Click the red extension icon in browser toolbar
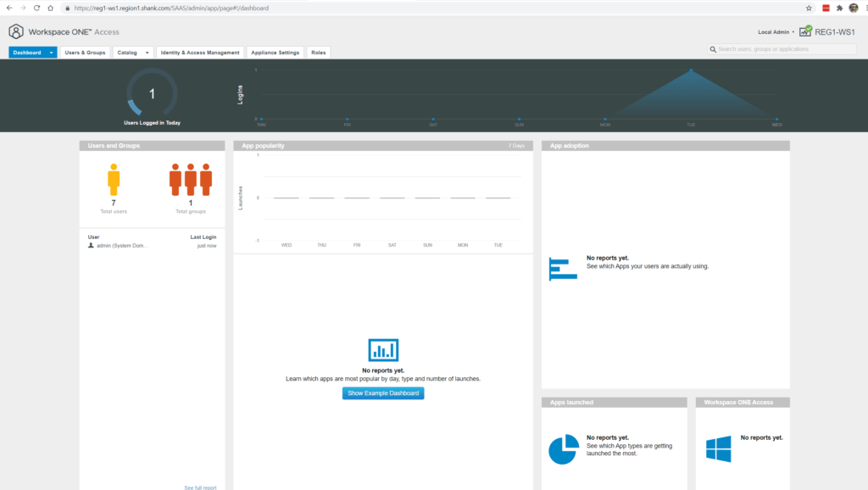868x490 pixels. (x=826, y=8)
